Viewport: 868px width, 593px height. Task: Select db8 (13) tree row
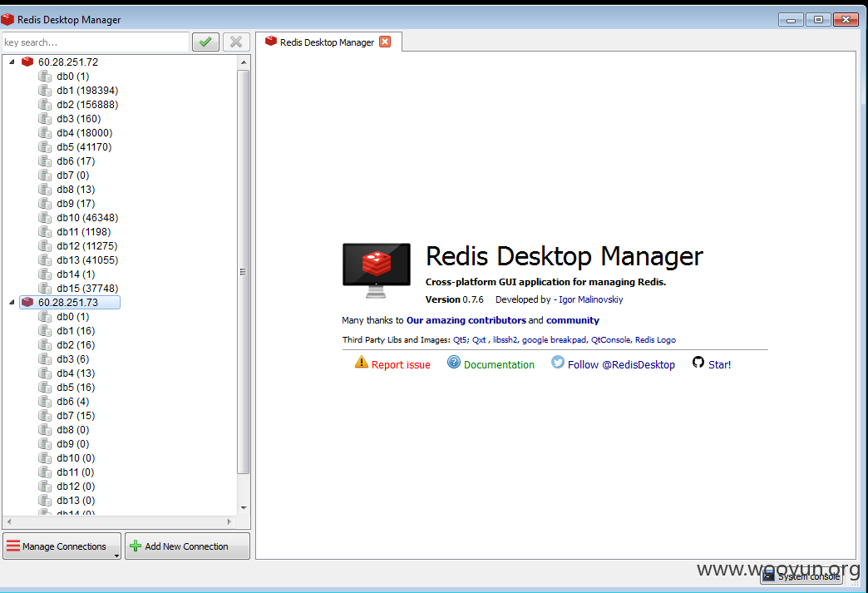click(76, 189)
